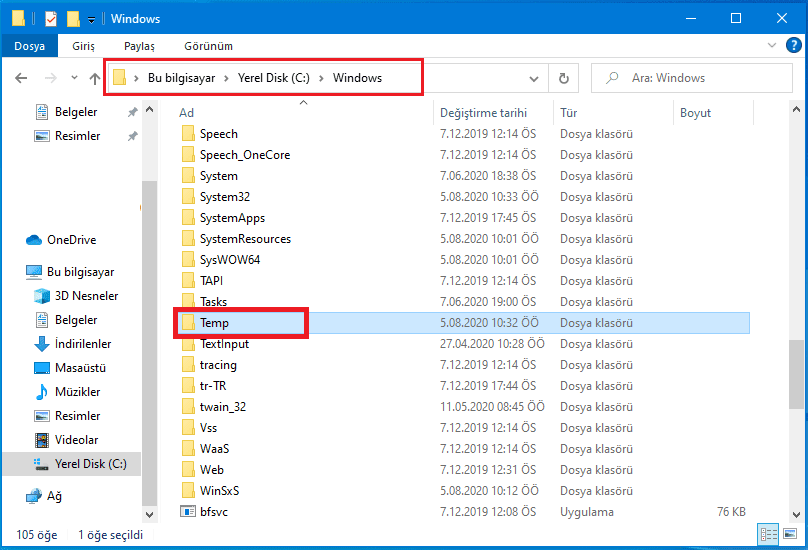Open the Dosya menu tab
Image resolution: width=808 pixels, height=550 pixels.
click(29, 46)
